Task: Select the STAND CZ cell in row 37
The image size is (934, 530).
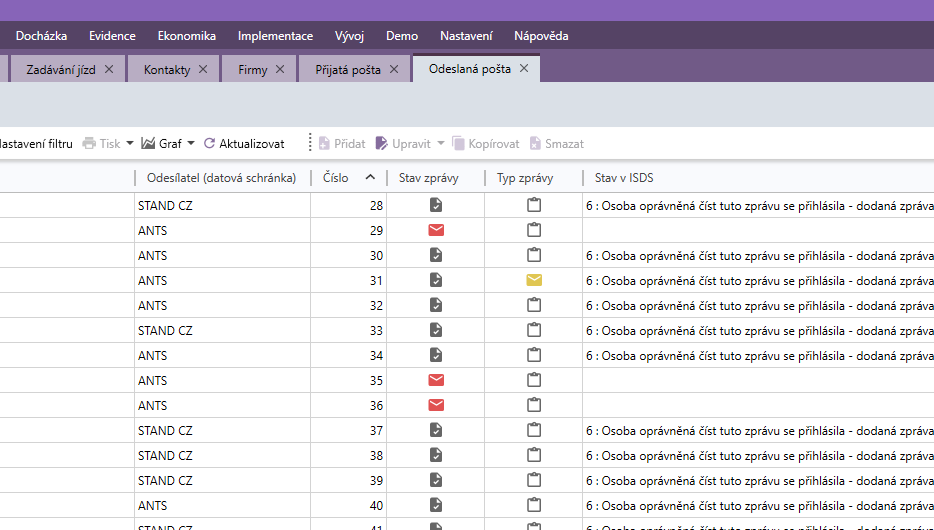Action: (165, 430)
